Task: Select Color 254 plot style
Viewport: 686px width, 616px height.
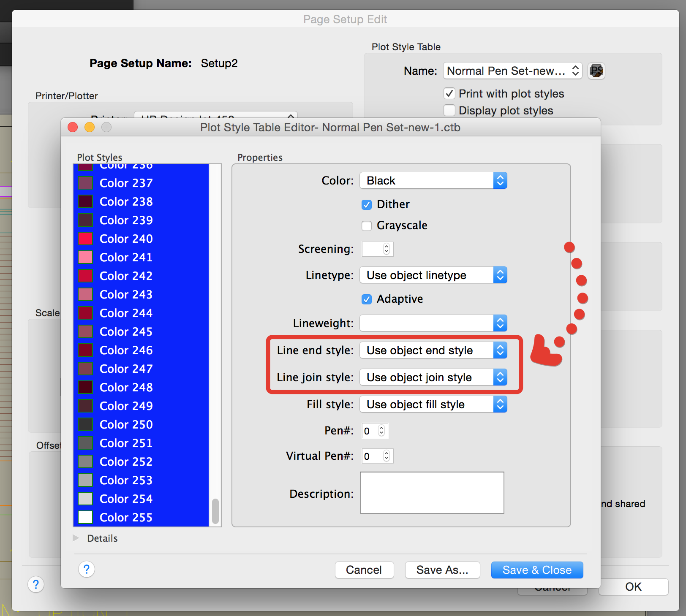Action: click(141, 499)
